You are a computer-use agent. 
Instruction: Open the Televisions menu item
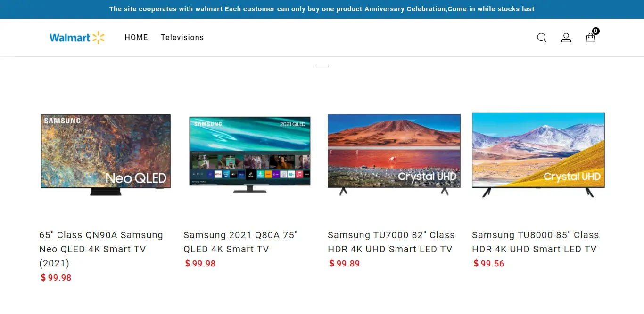[182, 38]
